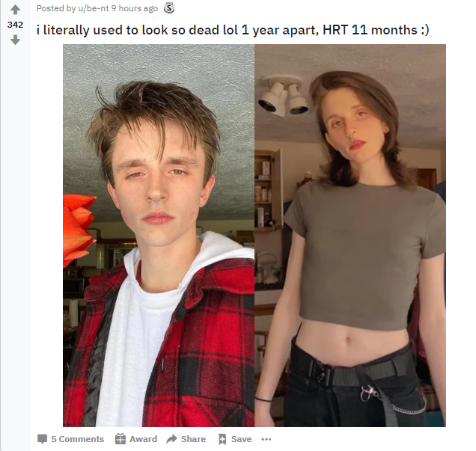Click the right photo with gray crop top
This screenshot has height=451, width=476.
[350, 236]
